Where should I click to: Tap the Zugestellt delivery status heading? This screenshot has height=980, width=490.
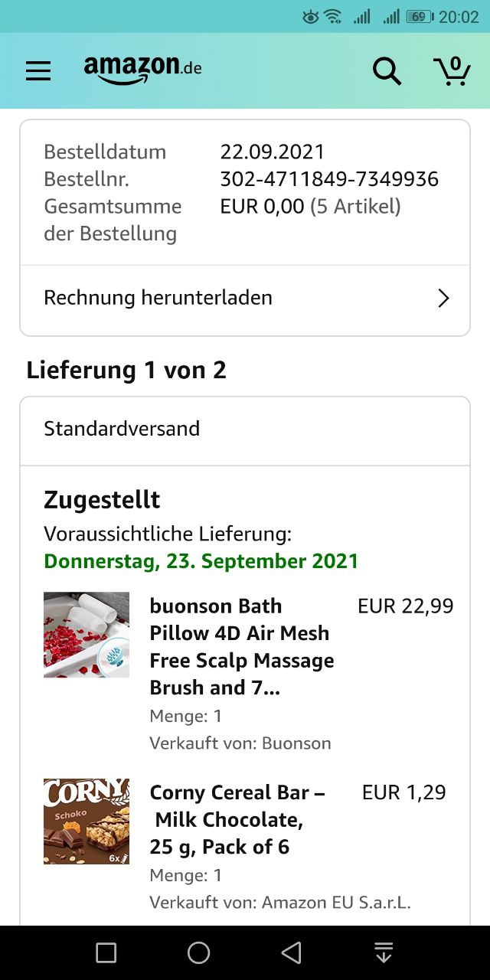click(102, 500)
